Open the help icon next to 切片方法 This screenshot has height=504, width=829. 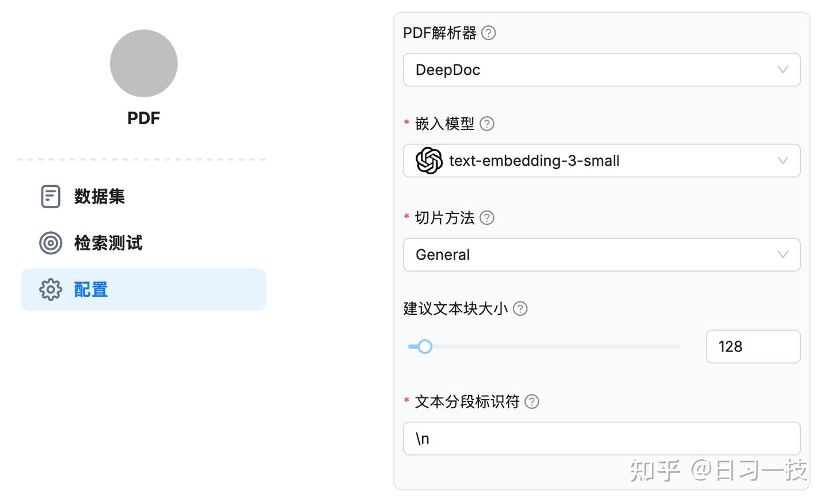pyautogui.click(x=486, y=218)
